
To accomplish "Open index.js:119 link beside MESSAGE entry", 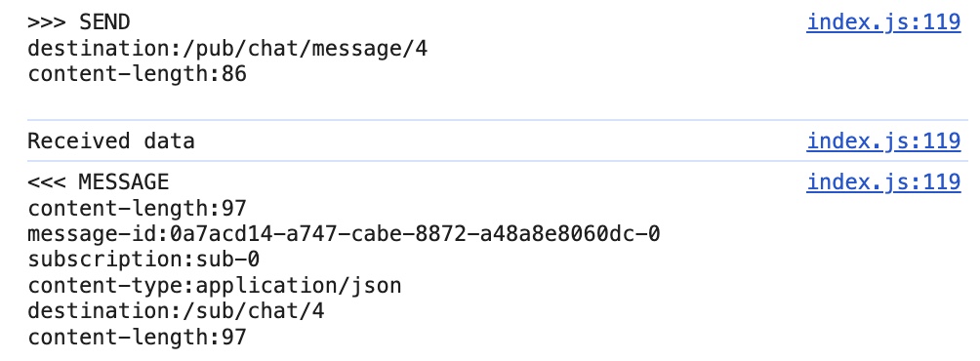I will pyautogui.click(x=883, y=182).
